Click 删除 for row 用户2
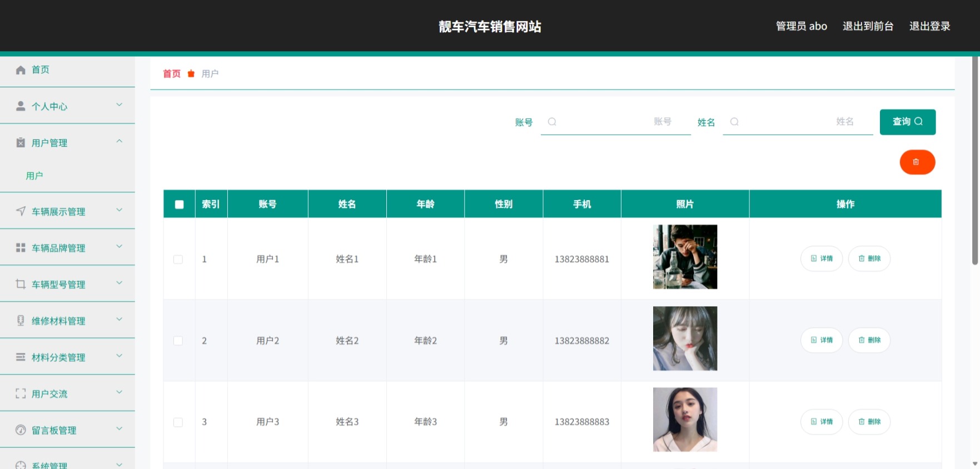The height and width of the screenshot is (469, 980). (x=869, y=340)
